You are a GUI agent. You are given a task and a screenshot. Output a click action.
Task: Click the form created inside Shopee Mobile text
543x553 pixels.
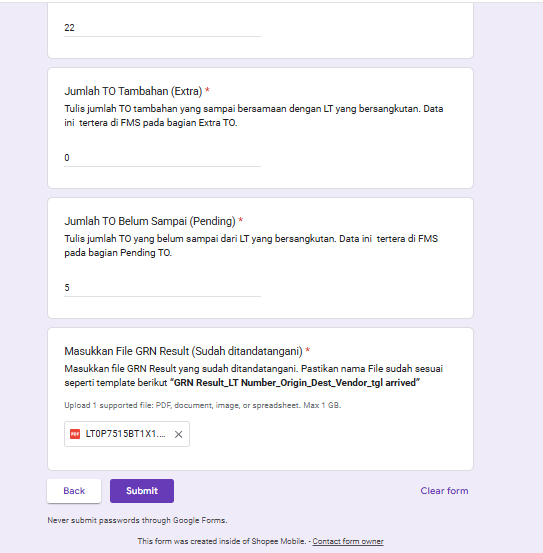(x=221, y=541)
